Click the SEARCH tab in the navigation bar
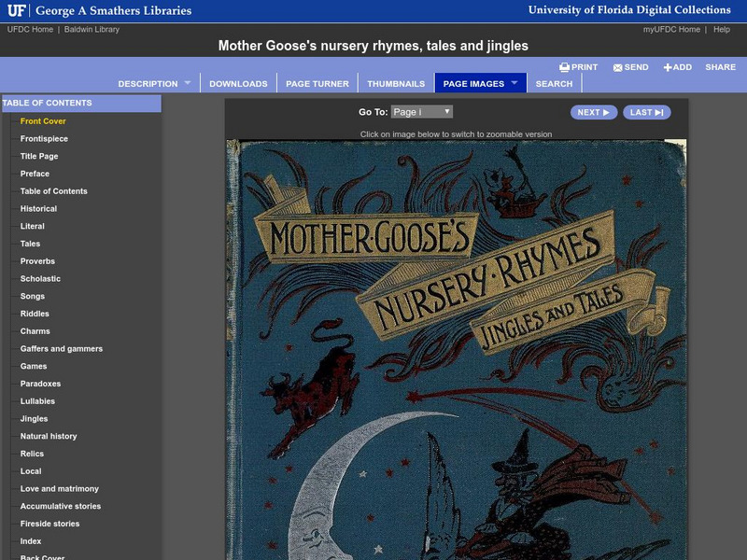 (x=554, y=83)
